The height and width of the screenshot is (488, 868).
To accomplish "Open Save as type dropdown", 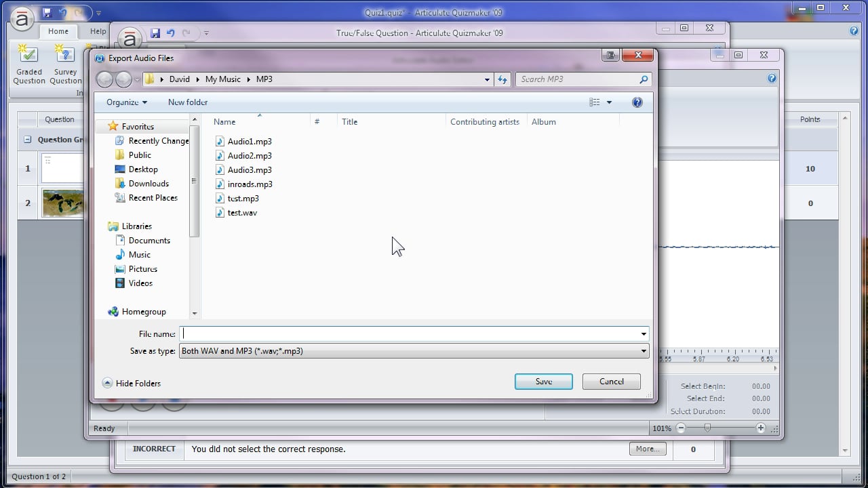I will point(643,351).
